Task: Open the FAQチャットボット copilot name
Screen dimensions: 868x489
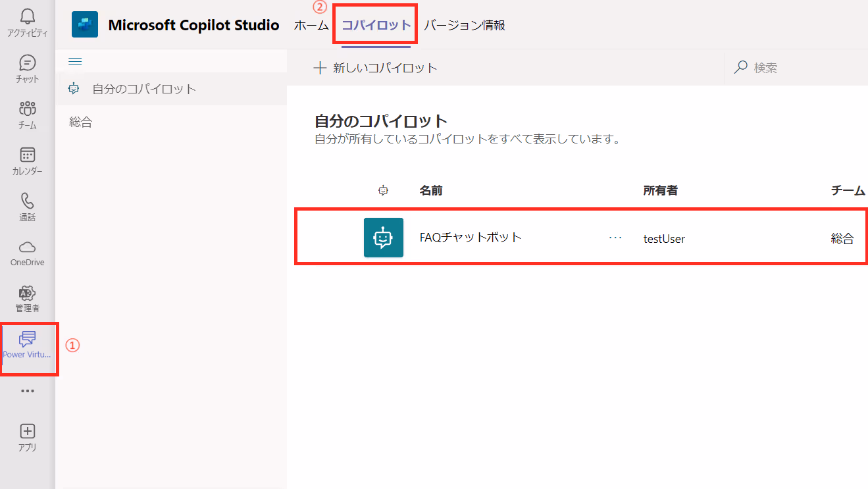Action: coord(471,238)
